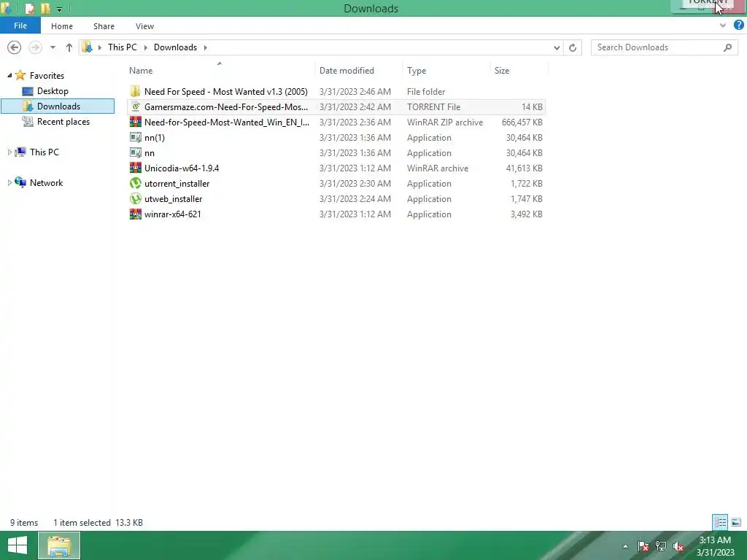Screen dimensions: 747x560
Task: Click File Explorer on the taskbar
Action: pyautogui.click(x=59, y=545)
